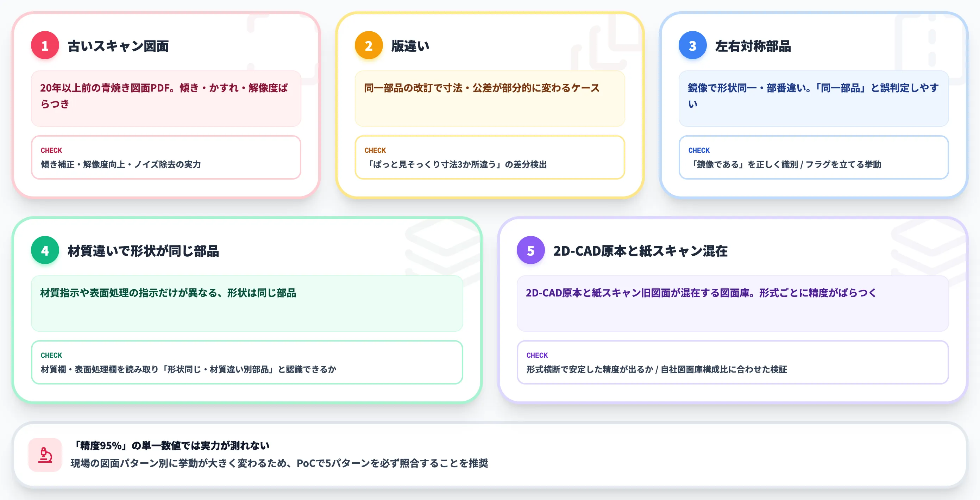Click the CHECK label in the 古いスキャン図面 card
Viewport: 980px width, 500px height.
[x=51, y=150]
